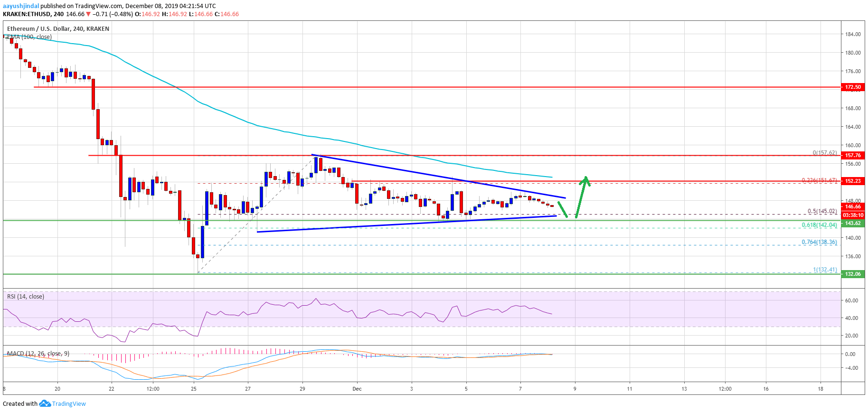The image size is (868, 412).
Task: Click the 25 date label on time axis
Action: point(194,389)
